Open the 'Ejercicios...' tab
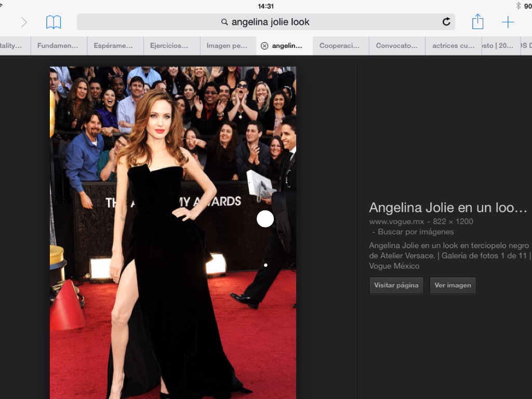This screenshot has width=532, height=399. coord(169,46)
